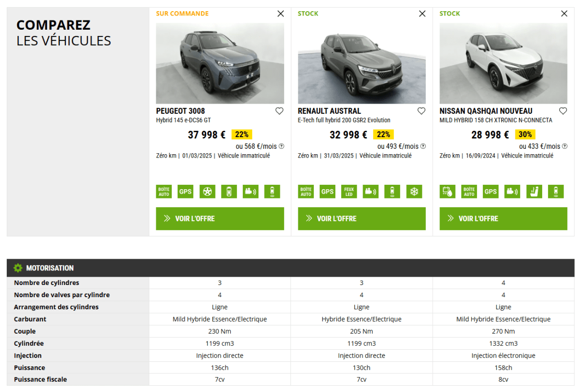This screenshot has width=584, height=392.
Task: Expand monthly payment help for 433 €/mois
Action: tap(565, 146)
